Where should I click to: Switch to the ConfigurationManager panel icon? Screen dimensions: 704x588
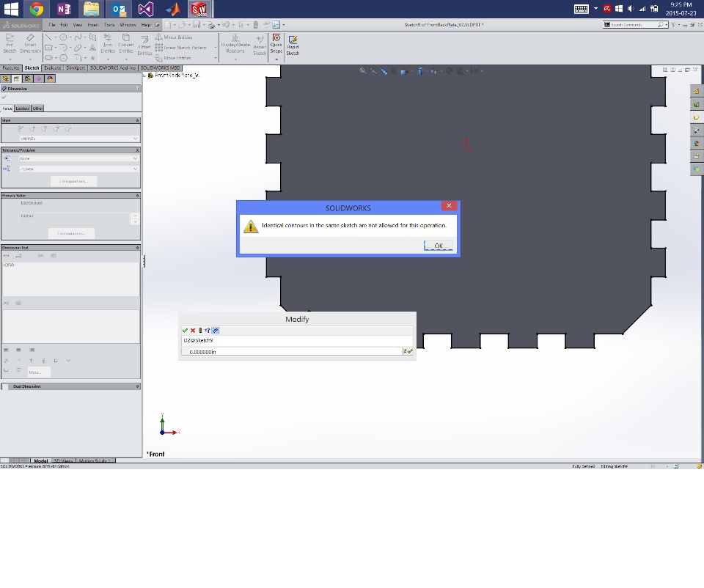tap(28, 78)
